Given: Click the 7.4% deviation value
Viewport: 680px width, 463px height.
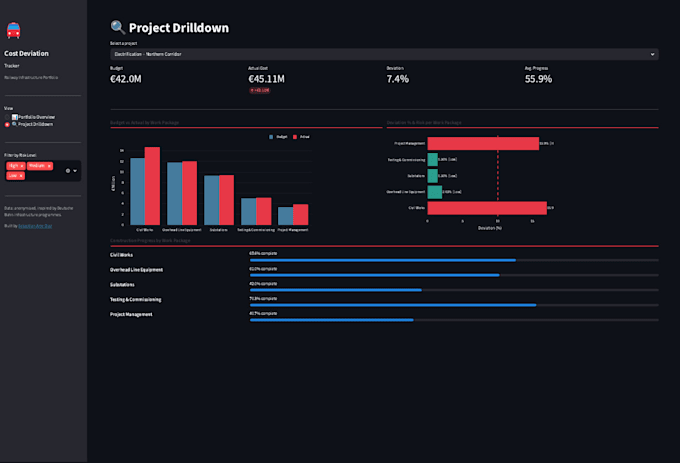Looking at the screenshot, I should [x=398, y=79].
